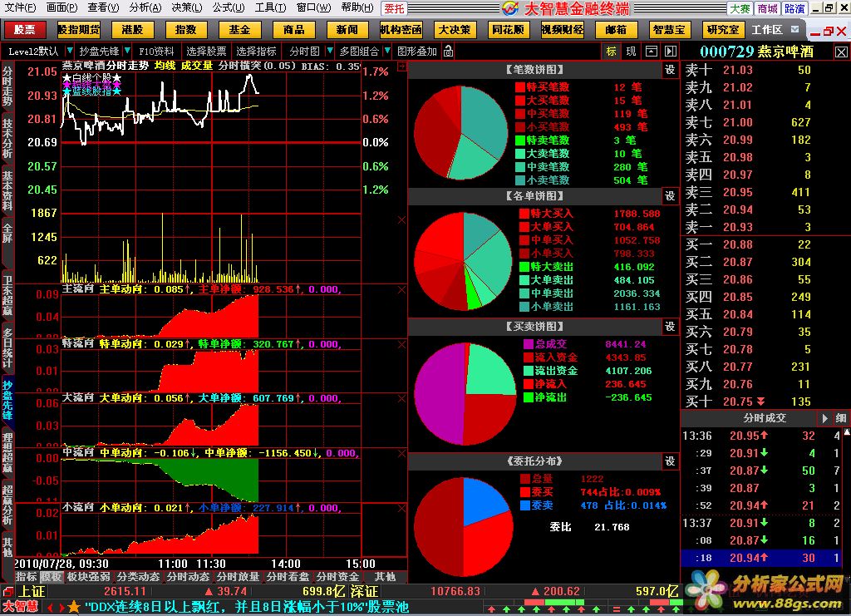Open the 视频财经 toolbar button
851x616 pixels.
pos(563,29)
